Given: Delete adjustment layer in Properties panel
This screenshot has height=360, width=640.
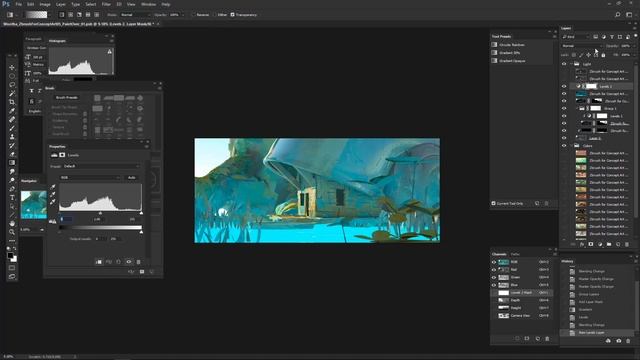Looking at the screenshot, I should coord(138,262).
